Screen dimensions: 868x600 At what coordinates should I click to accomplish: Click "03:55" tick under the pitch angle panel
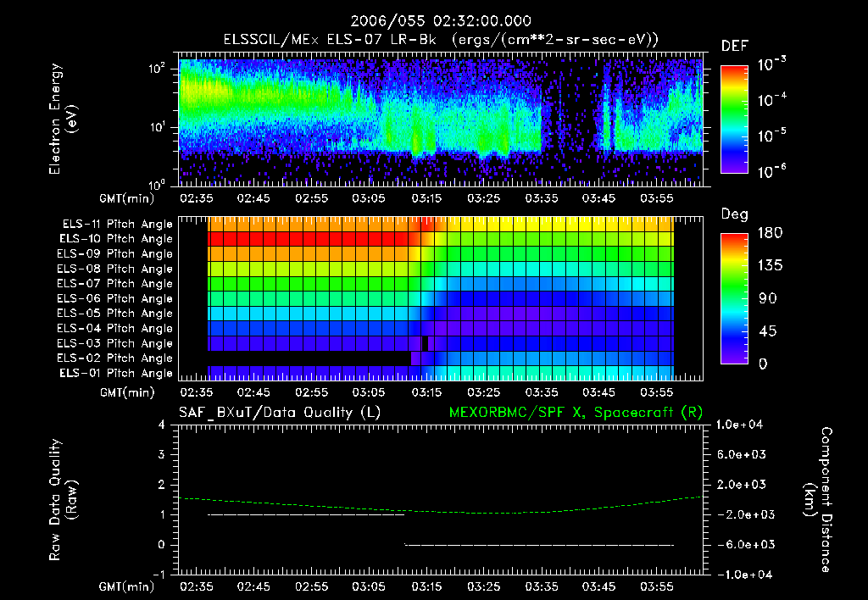point(657,392)
